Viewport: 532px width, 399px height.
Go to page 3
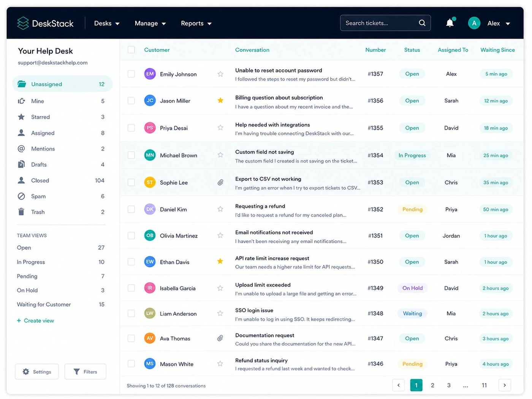click(449, 385)
